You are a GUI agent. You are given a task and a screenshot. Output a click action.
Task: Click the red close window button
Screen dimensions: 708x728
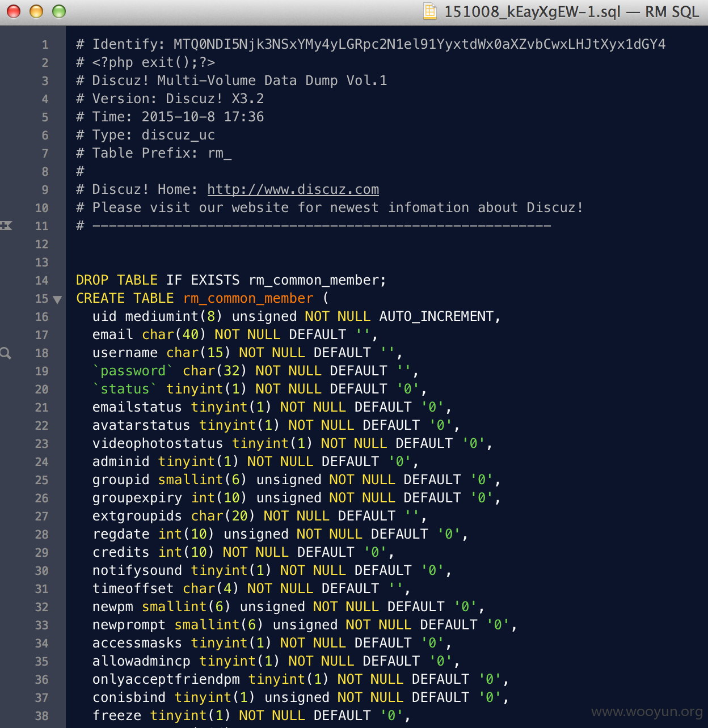click(x=14, y=11)
